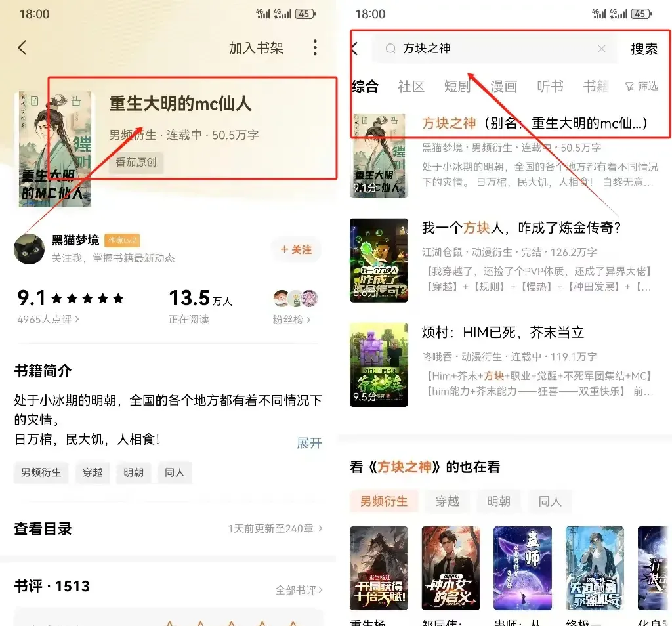Open 4965人点评 rating details
672x626 pixels.
tap(48, 319)
